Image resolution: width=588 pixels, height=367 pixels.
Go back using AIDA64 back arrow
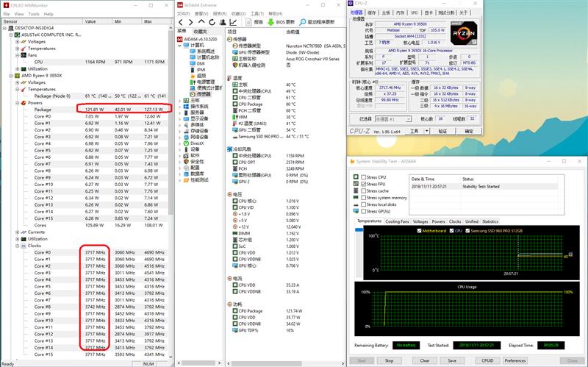[x=181, y=22]
